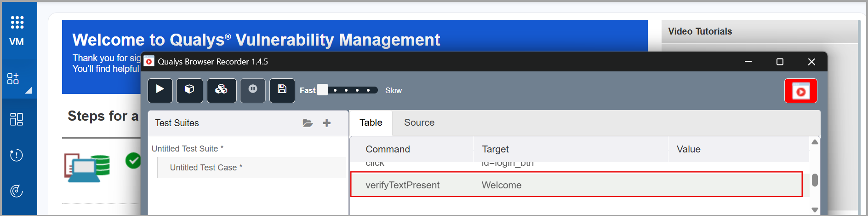Screen dimensions: 868x216
Task: Select the verifyTextPresent command row
Action: 577,185
